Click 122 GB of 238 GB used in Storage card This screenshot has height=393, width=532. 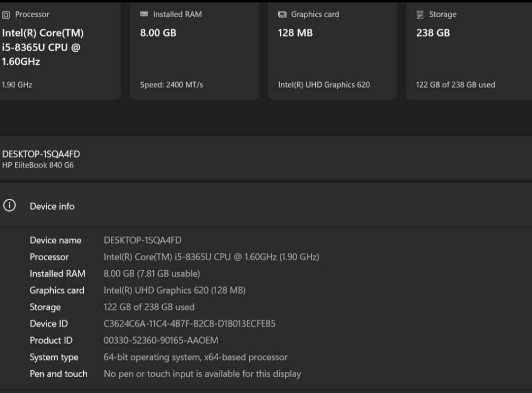pos(456,85)
